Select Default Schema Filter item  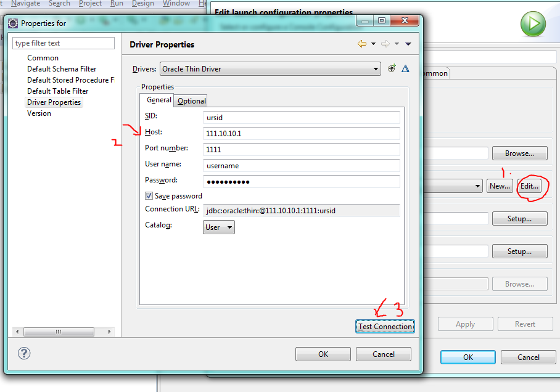click(x=62, y=69)
